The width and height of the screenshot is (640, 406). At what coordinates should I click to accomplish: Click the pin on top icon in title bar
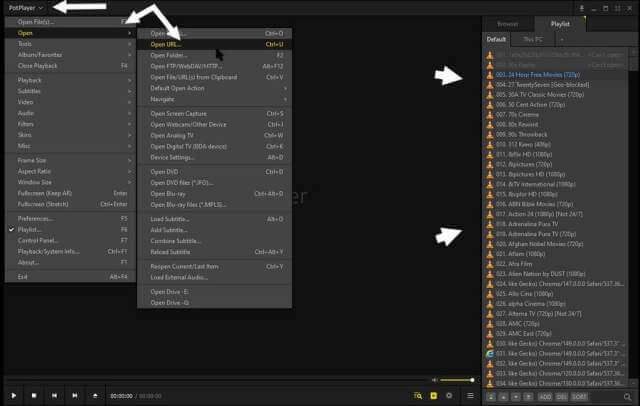click(x=582, y=8)
